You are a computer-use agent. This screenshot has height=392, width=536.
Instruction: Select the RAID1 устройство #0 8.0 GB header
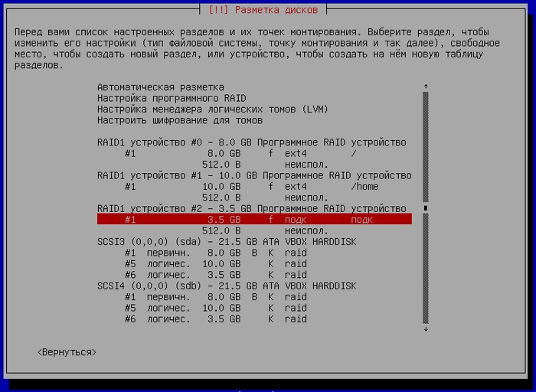[x=251, y=142]
